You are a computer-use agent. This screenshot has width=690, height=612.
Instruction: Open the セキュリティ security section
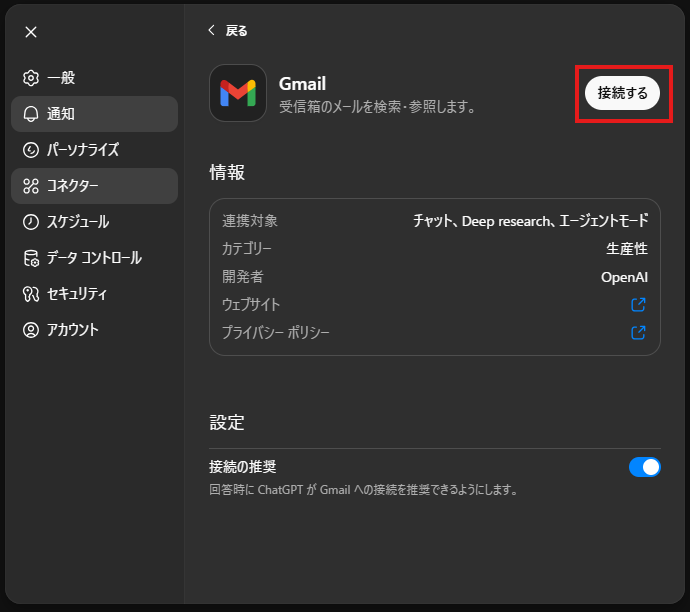tap(77, 294)
